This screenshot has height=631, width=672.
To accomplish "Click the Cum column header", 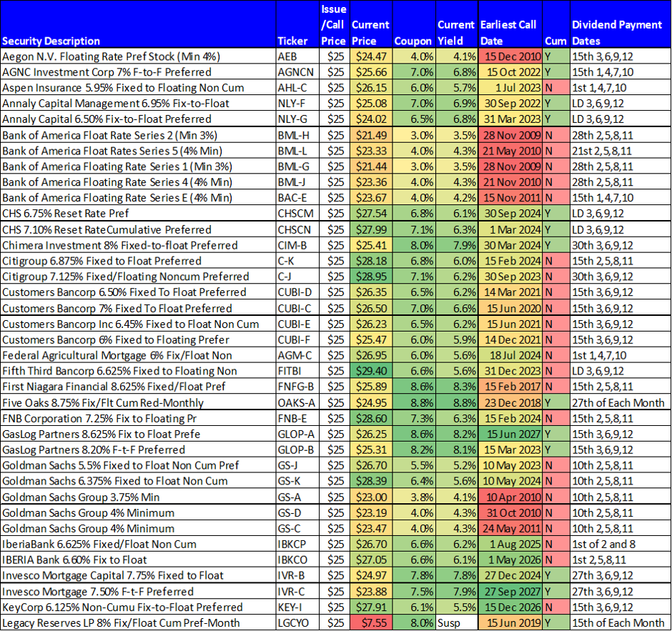I will (x=556, y=24).
